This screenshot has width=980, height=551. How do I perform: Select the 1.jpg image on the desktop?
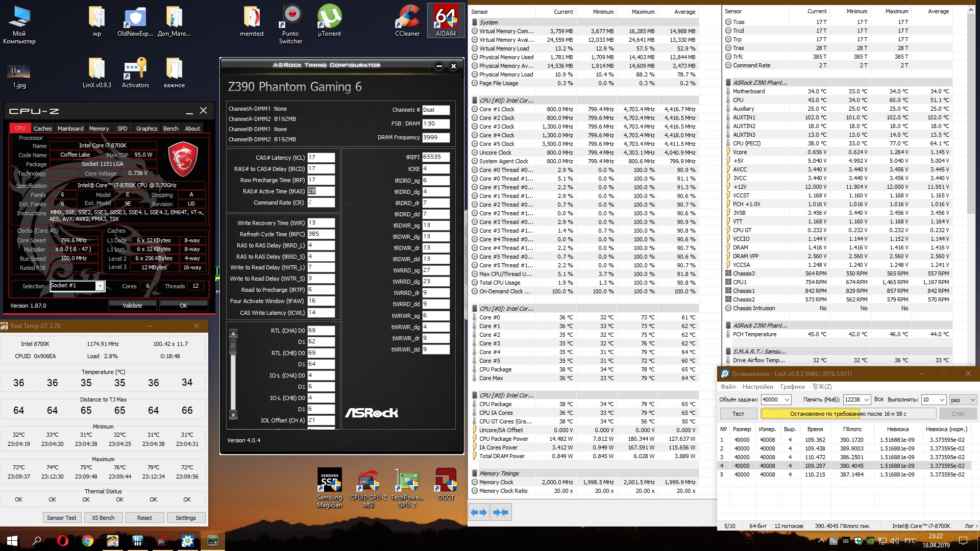[x=19, y=76]
